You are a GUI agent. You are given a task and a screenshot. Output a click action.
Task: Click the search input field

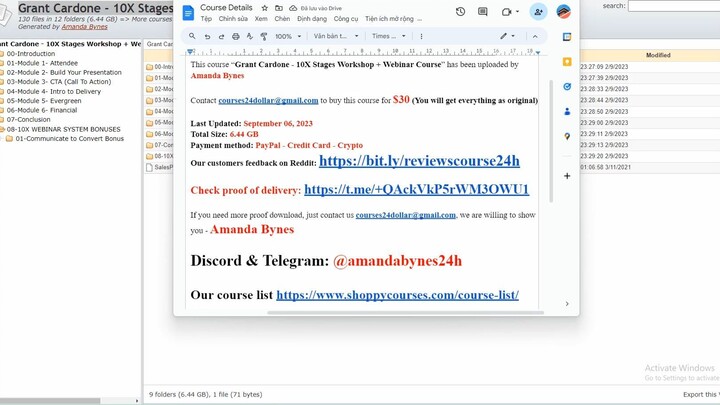673,6
